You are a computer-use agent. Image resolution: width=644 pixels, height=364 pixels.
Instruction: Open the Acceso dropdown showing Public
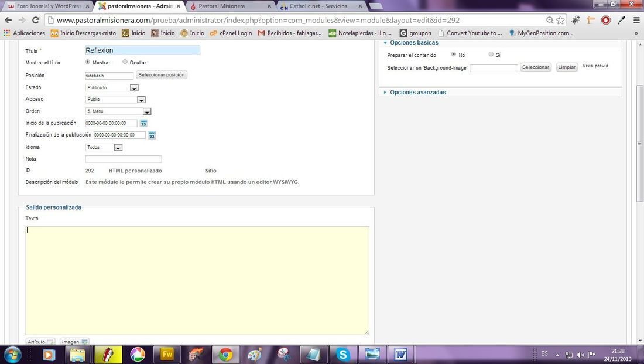115,100
